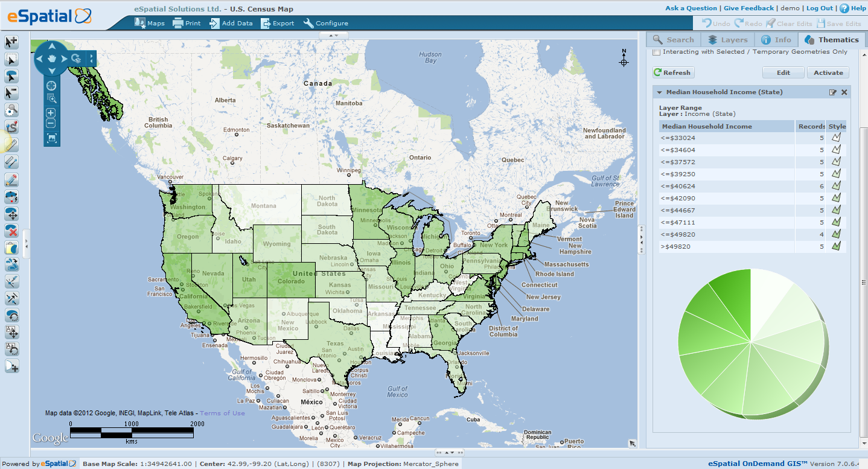Open the Help link
This screenshot has width=868, height=469.
[852, 8]
